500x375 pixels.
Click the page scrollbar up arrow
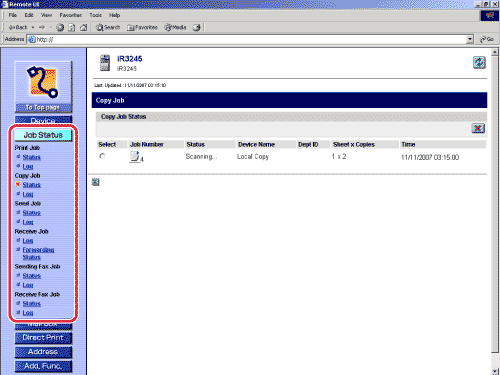[495, 52]
